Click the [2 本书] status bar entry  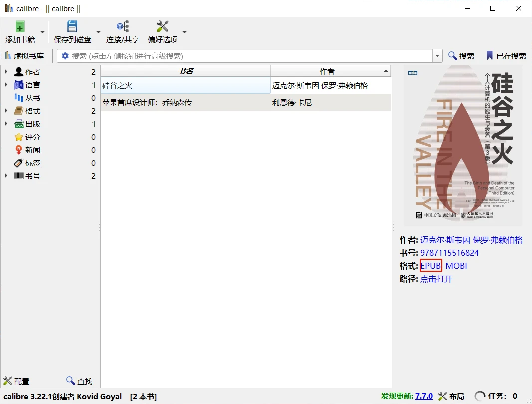(x=143, y=396)
